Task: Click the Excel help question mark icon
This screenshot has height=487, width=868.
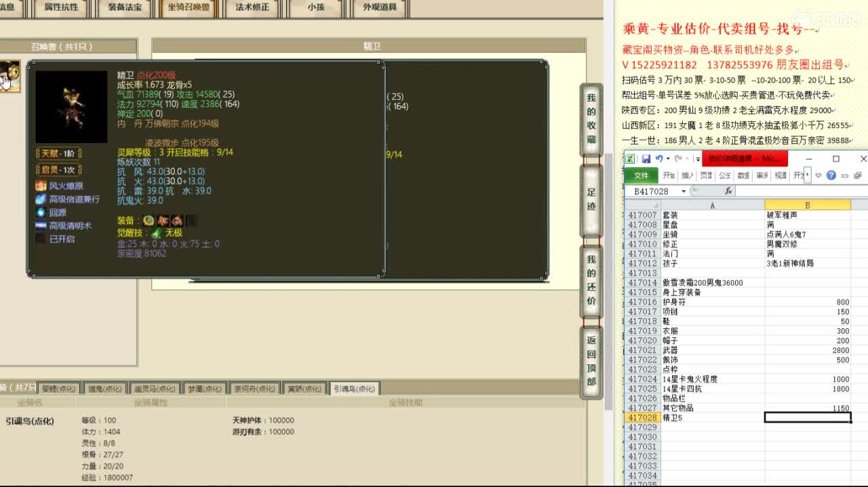Action: click(831, 176)
